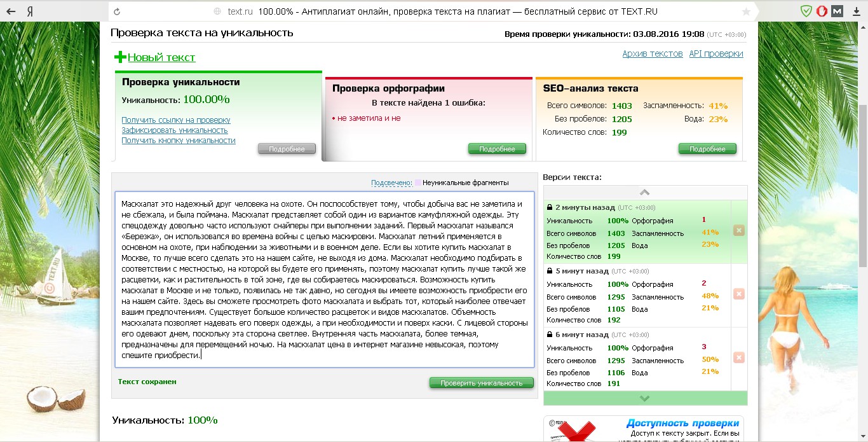
Task: Delete the '6 минут назад' text version
Action: (x=738, y=357)
